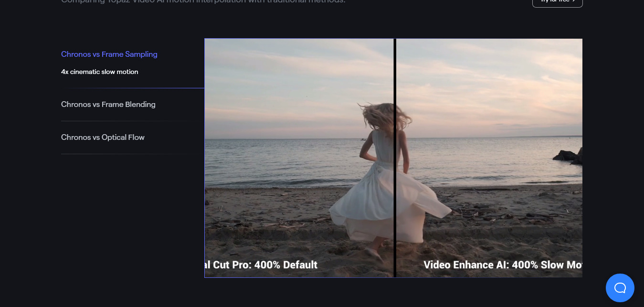
Task: Click the '4x cinematic slow motion' text
Action: 100,72
